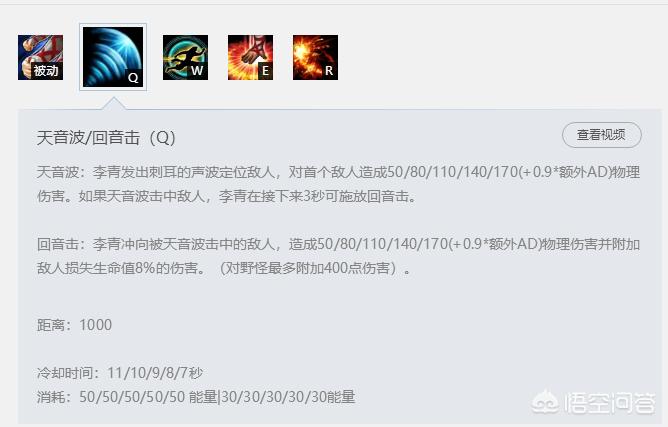Click the E letter badge on its skill icon

265,70
